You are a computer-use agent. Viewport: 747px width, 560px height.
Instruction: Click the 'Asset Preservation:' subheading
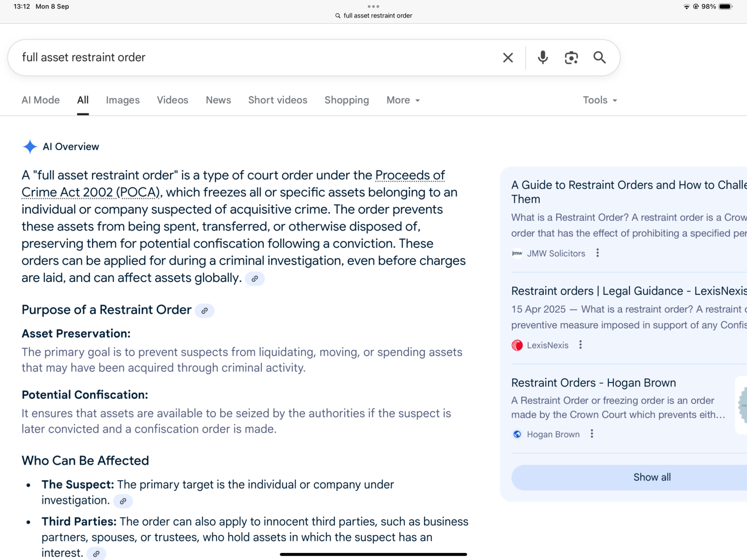pyautogui.click(x=76, y=334)
